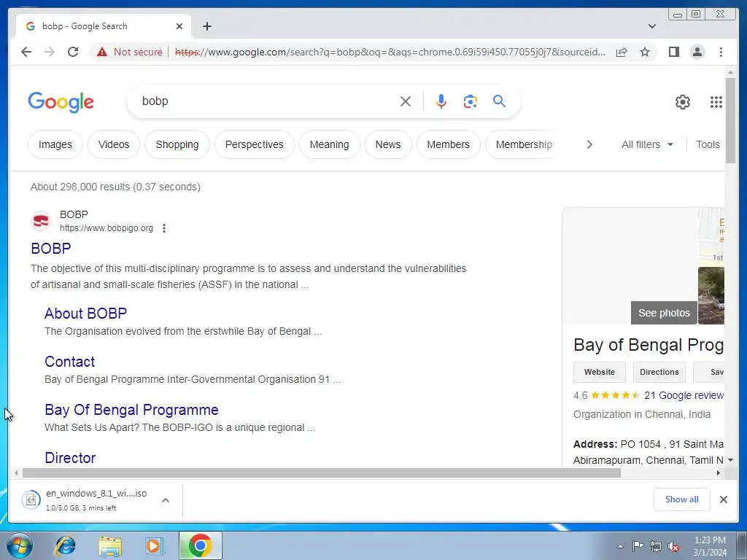The width and height of the screenshot is (747, 560).
Task: Go back to the previous page
Action: 26,52
